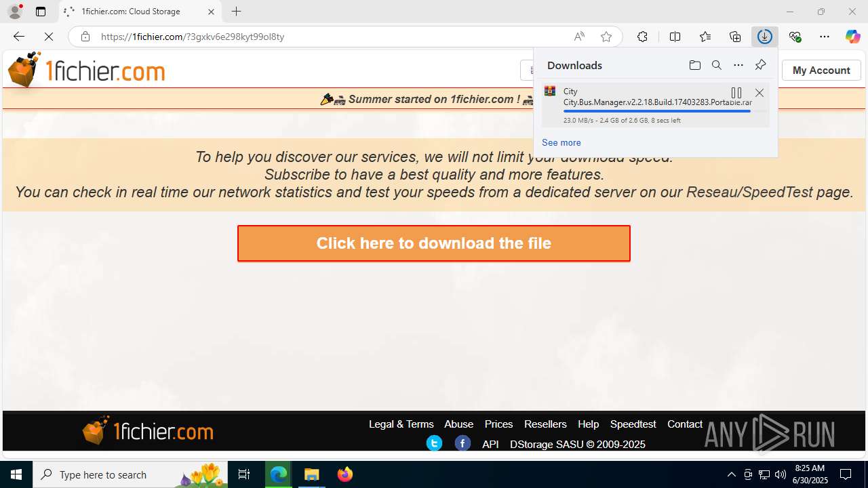
Task: Open the Prices footer link
Action: tap(498, 424)
